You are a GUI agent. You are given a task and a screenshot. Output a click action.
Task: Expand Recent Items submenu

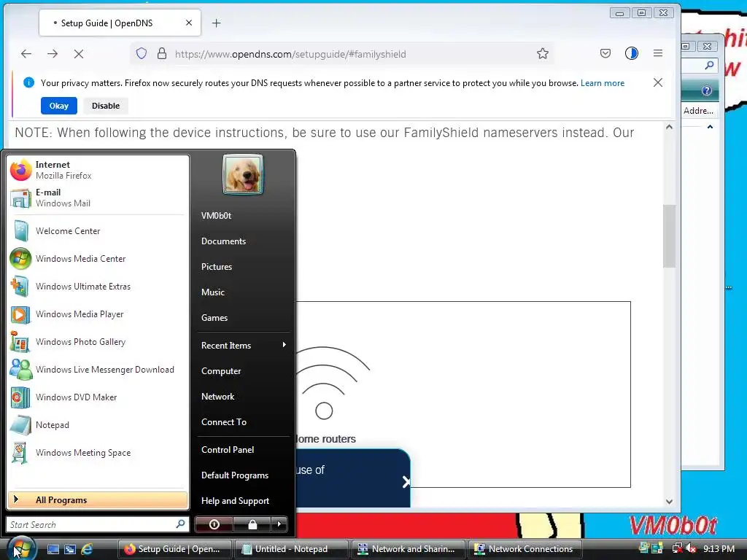pyautogui.click(x=243, y=345)
